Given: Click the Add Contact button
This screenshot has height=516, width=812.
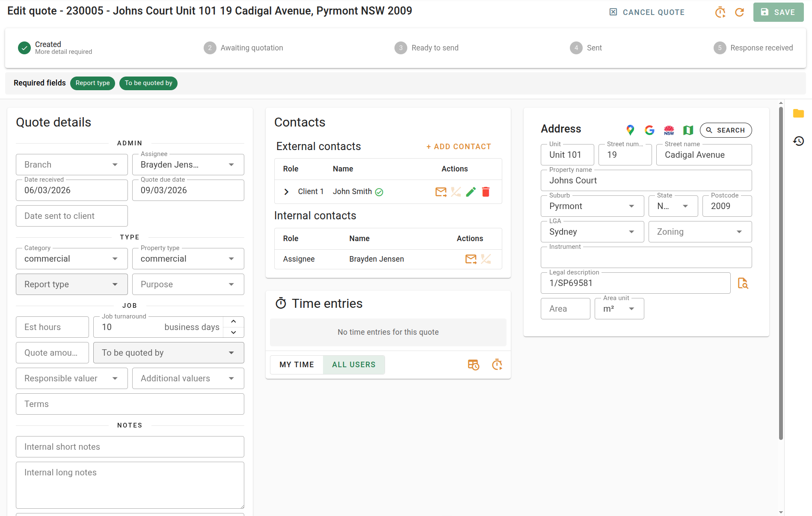Looking at the screenshot, I should (x=459, y=147).
